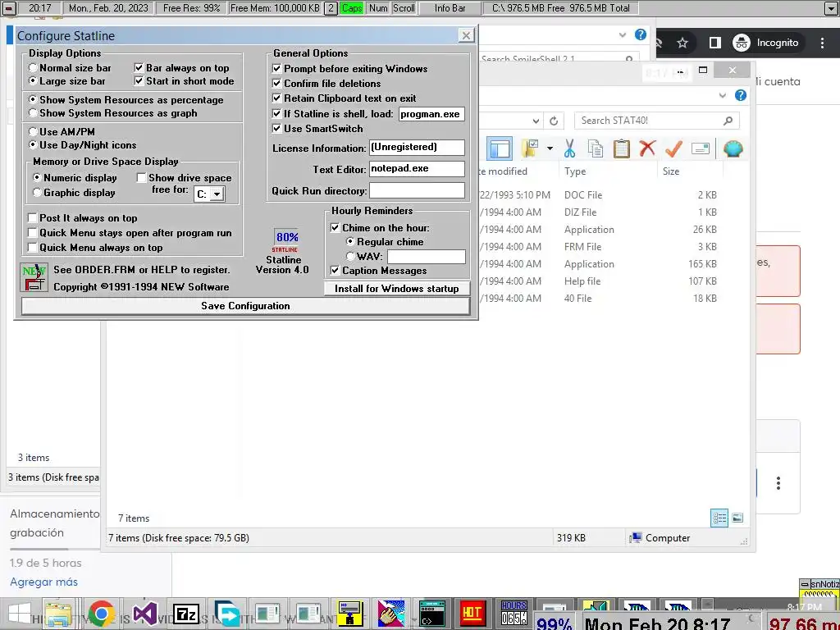Toggle Use SmartSwitch checkbox
Viewport: 840px width, 630px height.
pyautogui.click(x=317, y=129)
